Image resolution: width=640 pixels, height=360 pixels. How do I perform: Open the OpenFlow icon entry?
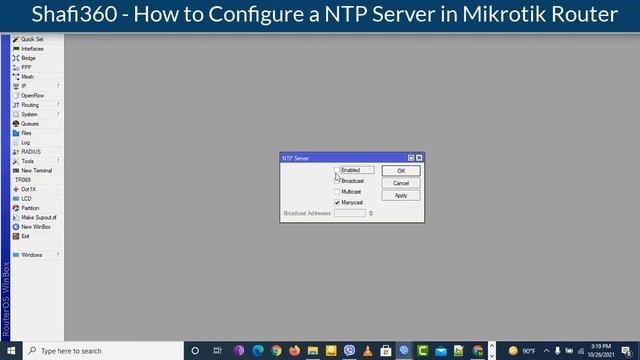[x=16, y=96]
